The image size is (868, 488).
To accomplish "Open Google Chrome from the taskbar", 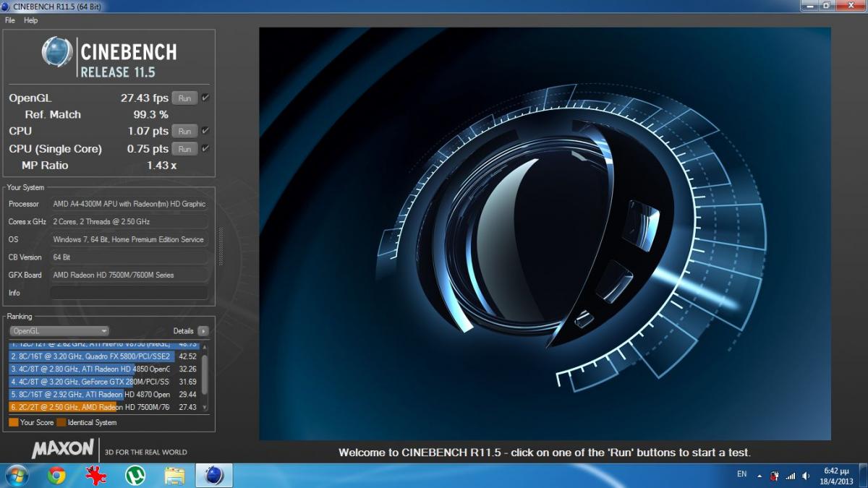I will coord(56,475).
